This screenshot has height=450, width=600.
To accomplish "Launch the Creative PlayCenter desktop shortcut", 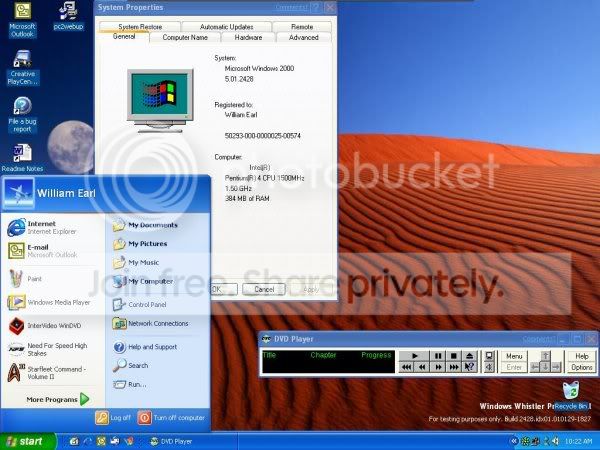I will pyautogui.click(x=23, y=68).
